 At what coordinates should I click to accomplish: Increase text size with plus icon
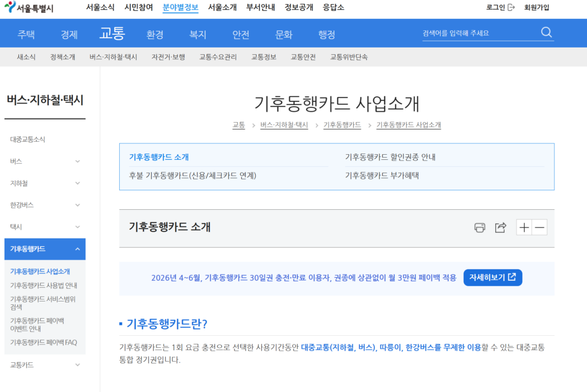(524, 228)
